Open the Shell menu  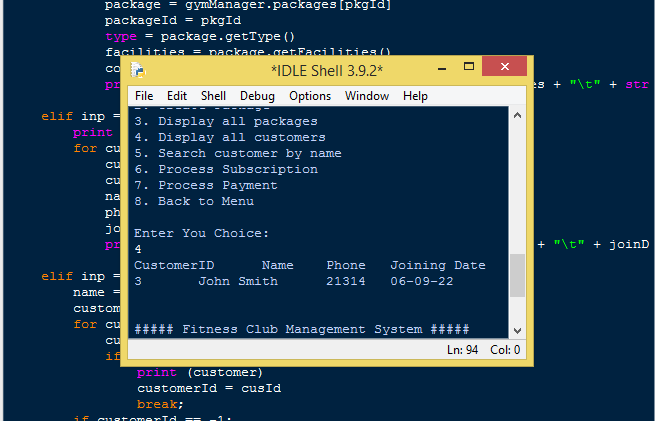213,96
